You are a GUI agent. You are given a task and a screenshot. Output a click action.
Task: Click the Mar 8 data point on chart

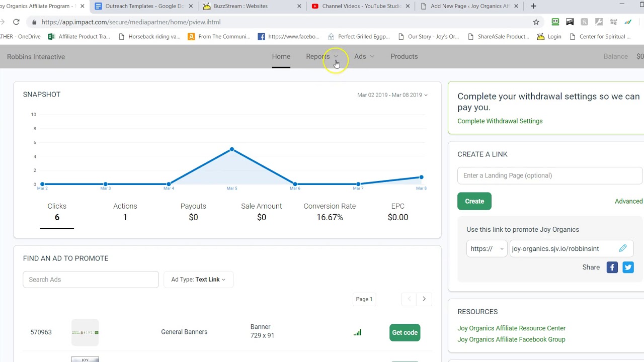coord(421,177)
